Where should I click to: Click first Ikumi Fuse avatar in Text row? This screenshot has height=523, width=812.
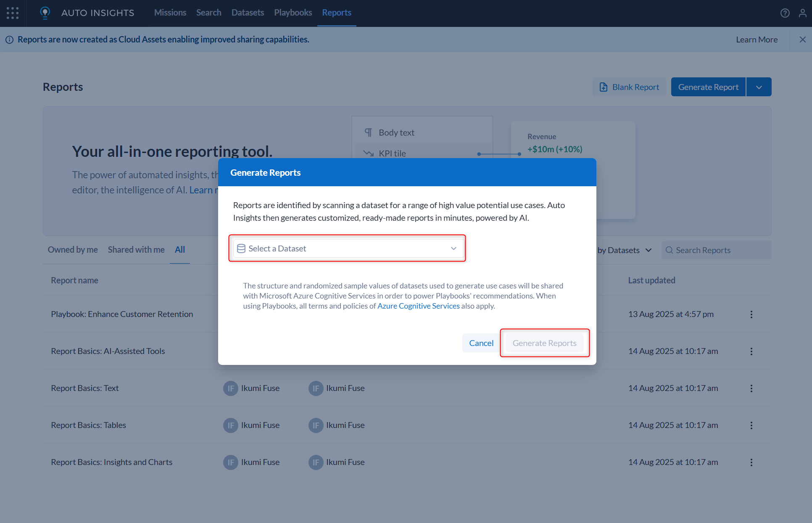point(230,388)
